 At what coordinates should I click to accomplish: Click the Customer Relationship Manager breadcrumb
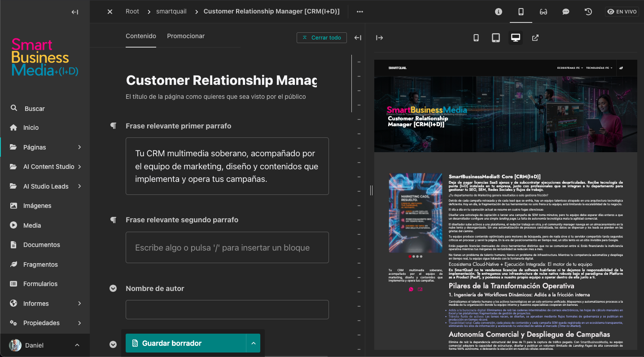[x=272, y=11]
